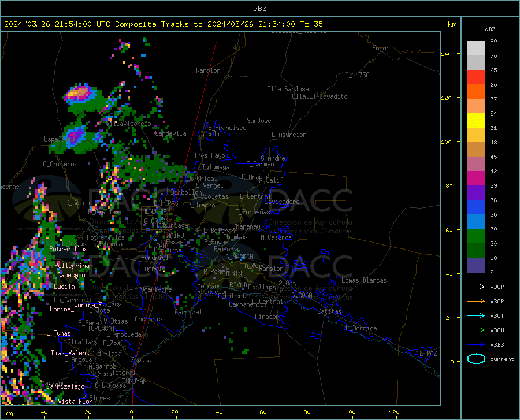Click the Capdevila map label
The height and width of the screenshot is (420, 520).
coord(170,133)
